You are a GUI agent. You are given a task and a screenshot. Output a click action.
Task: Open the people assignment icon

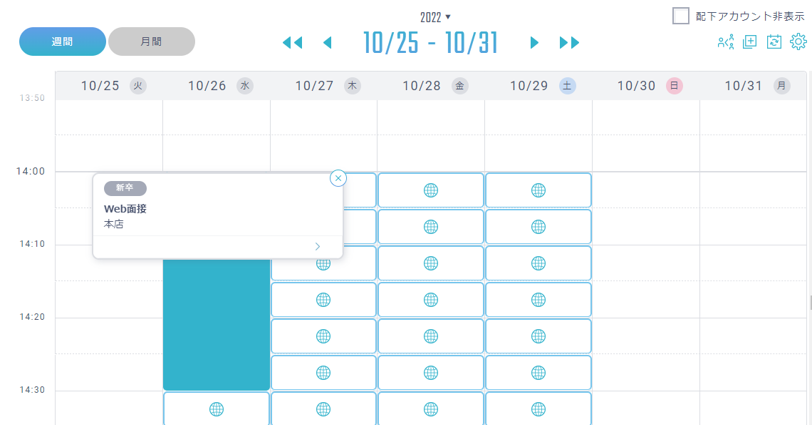click(726, 42)
